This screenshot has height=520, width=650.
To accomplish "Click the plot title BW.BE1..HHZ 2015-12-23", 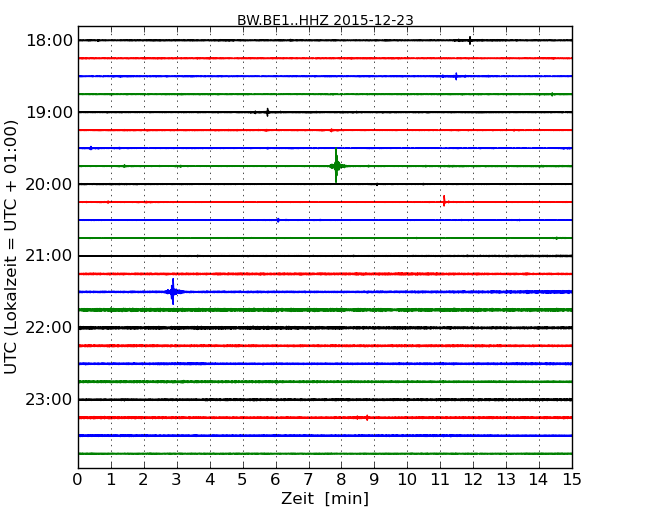I will [x=325, y=20].
